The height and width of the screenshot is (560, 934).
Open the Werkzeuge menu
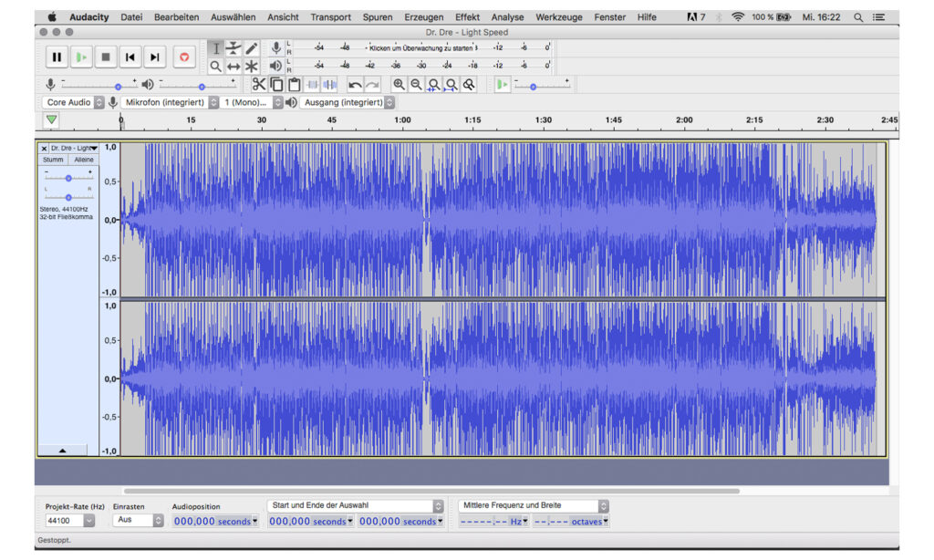[x=559, y=17]
